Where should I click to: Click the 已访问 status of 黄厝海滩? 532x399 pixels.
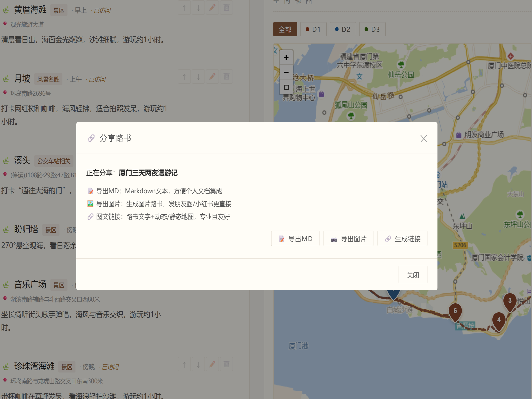click(102, 10)
